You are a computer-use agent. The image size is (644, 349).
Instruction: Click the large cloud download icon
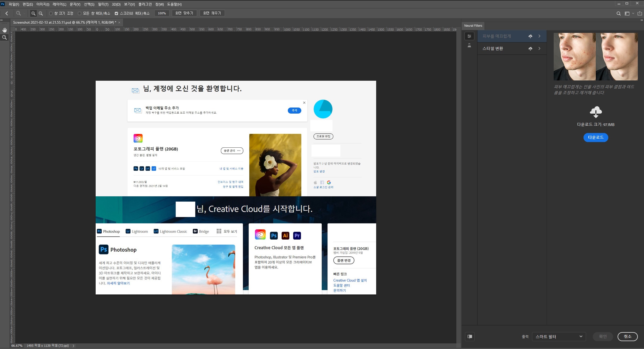click(596, 112)
